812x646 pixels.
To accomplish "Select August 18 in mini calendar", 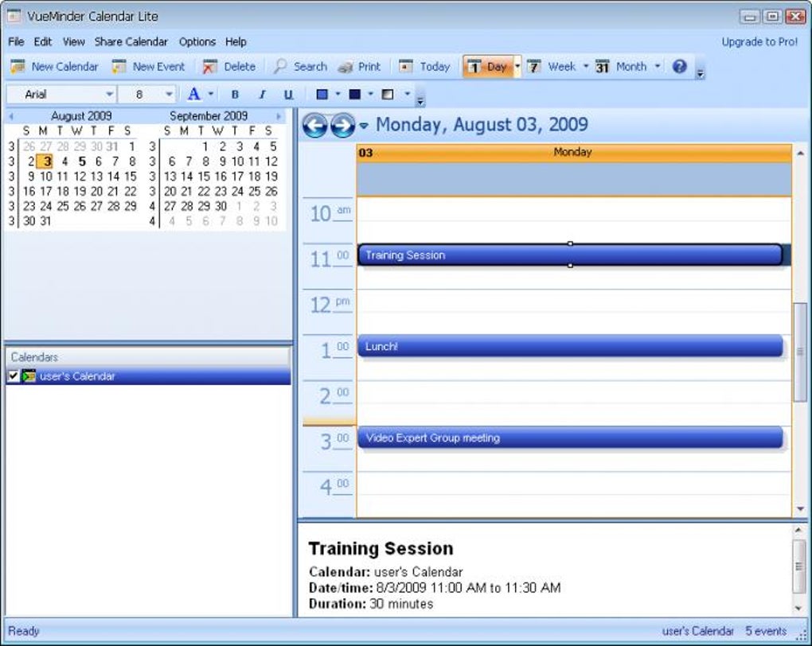I will coord(63,192).
